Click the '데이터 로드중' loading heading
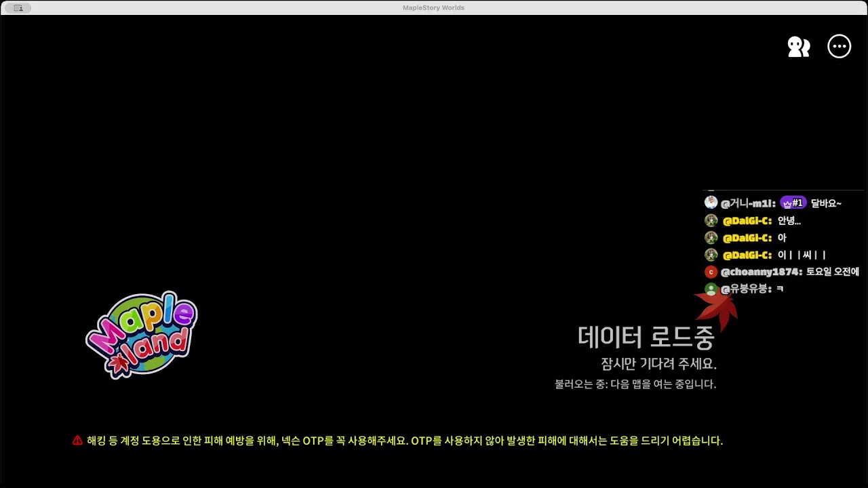The image size is (868, 488). tap(646, 337)
